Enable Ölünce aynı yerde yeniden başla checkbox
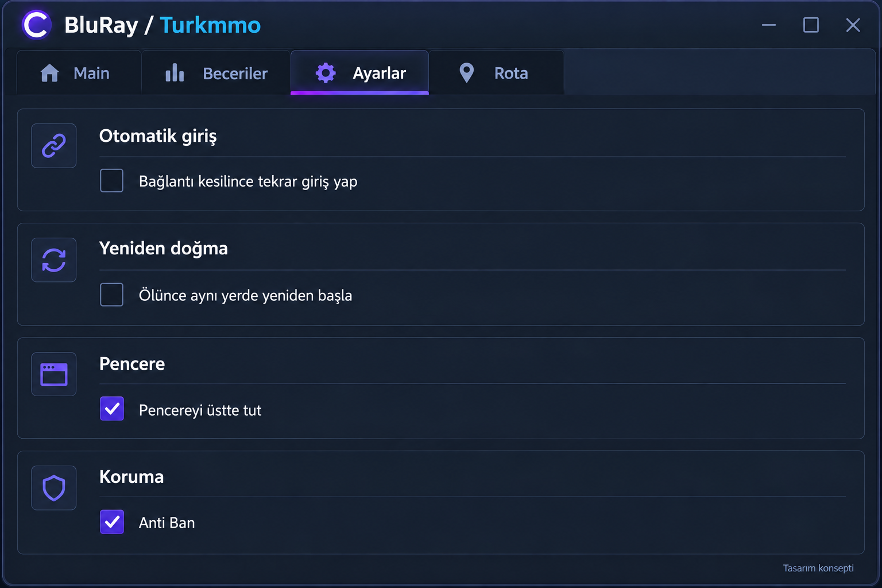This screenshot has width=882, height=588. coord(112,295)
